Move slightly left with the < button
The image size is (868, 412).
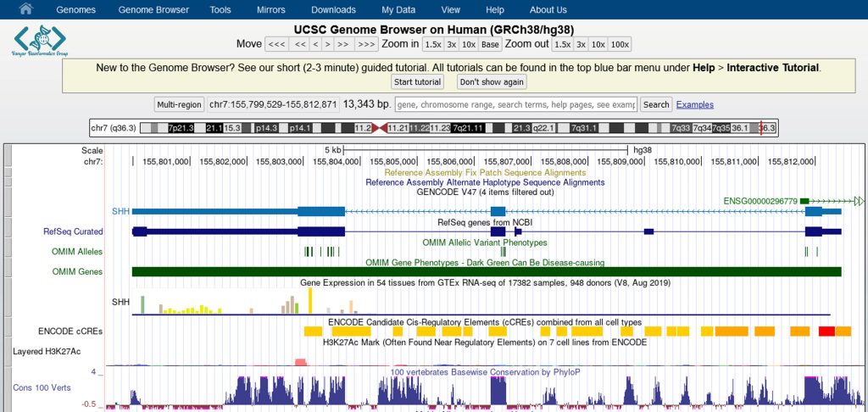click(x=316, y=44)
